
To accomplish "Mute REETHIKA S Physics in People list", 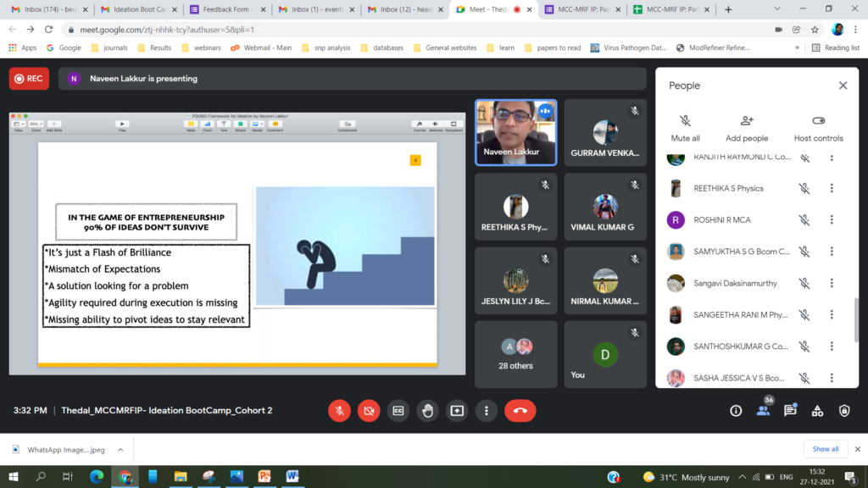I will point(804,188).
